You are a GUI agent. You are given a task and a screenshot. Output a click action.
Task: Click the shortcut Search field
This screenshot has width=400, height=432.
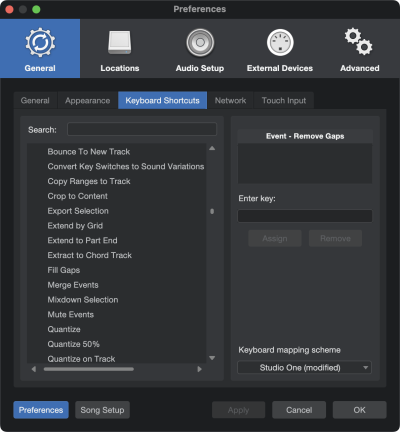tap(142, 129)
